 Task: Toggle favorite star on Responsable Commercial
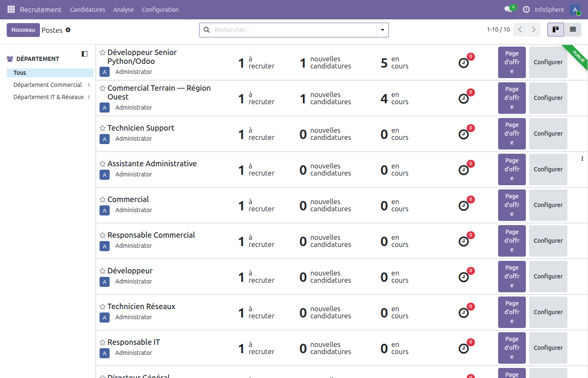(102, 235)
